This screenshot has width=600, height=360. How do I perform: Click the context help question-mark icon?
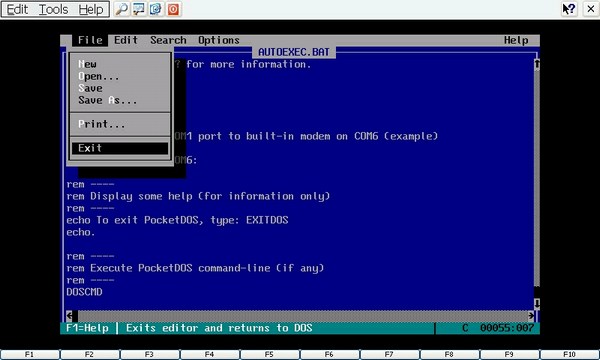pos(569,9)
